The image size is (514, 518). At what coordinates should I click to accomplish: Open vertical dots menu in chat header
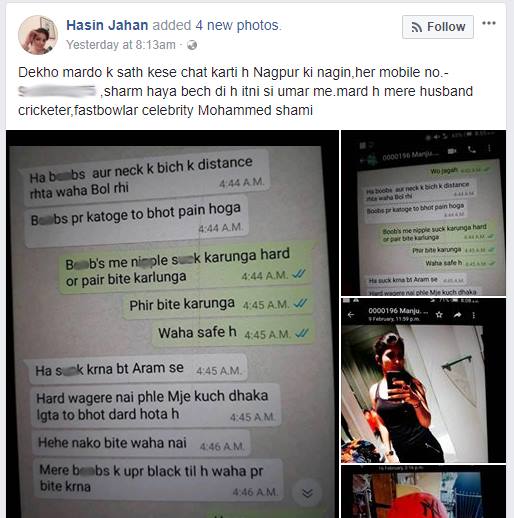point(489,148)
